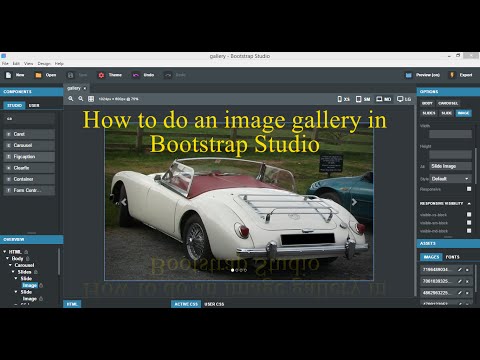Click the second zoom magnifier icon

pyautogui.click(x=81, y=99)
